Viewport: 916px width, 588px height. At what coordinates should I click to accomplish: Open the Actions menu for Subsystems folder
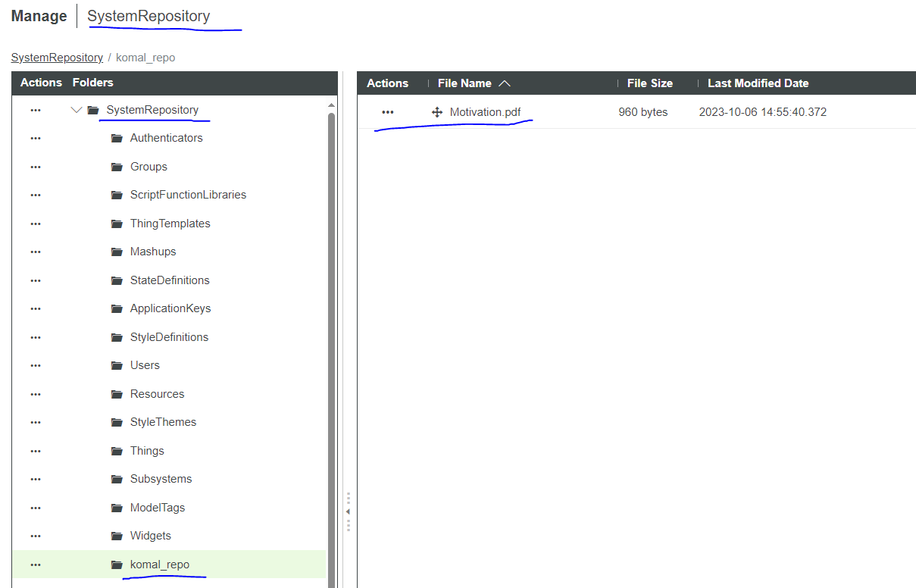point(35,479)
